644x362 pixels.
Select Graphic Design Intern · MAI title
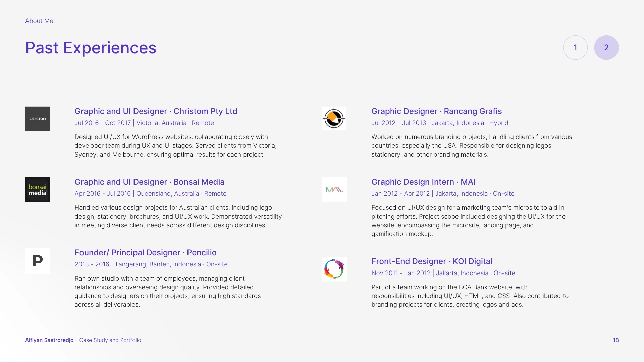pyautogui.click(x=423, y=182)
